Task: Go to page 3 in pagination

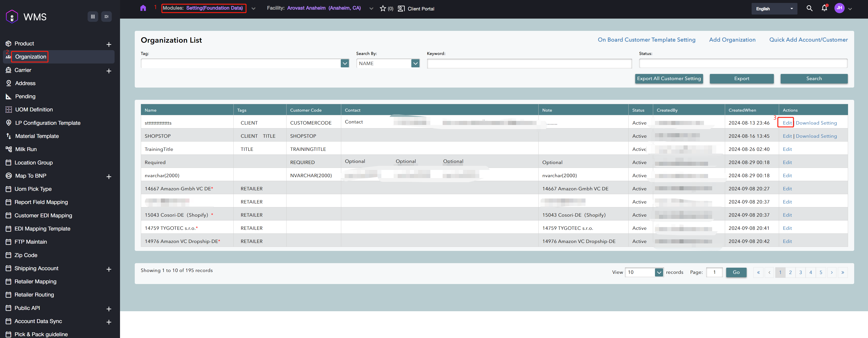Action: (x=800, y=272)
